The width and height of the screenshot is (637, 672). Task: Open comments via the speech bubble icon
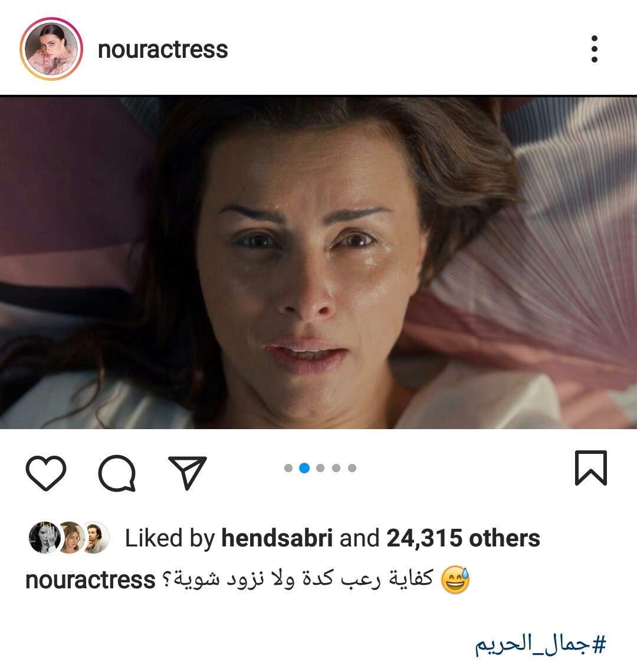point(117,473)
